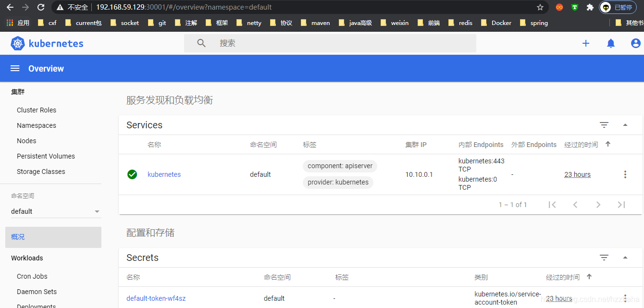Open the paused profile button

618,7
